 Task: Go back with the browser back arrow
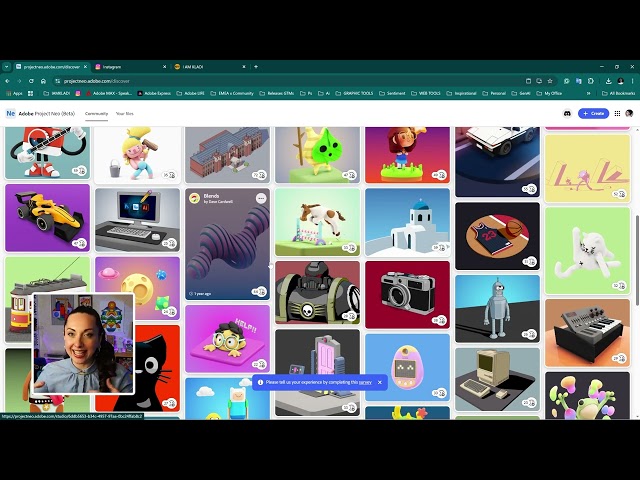click(7, 81)
